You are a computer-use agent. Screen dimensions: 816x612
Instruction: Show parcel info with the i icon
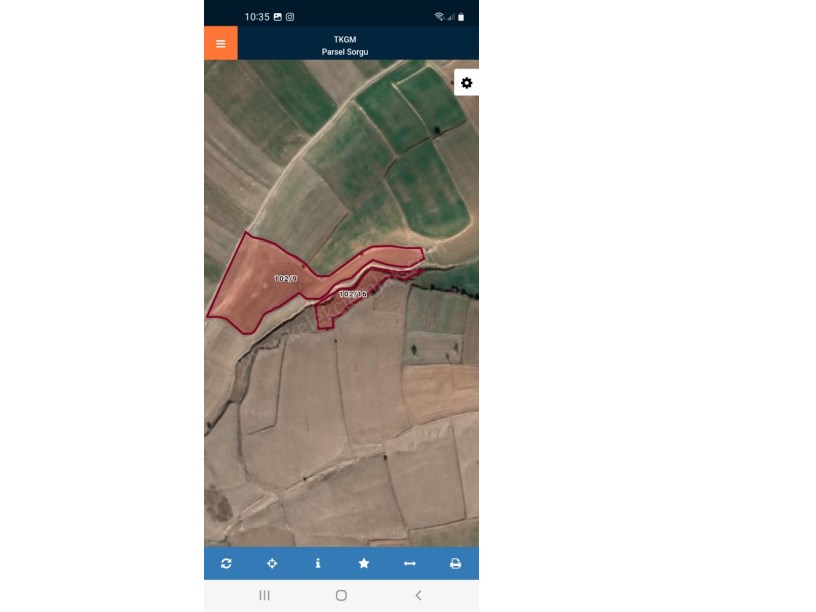(x=318, y=563)
